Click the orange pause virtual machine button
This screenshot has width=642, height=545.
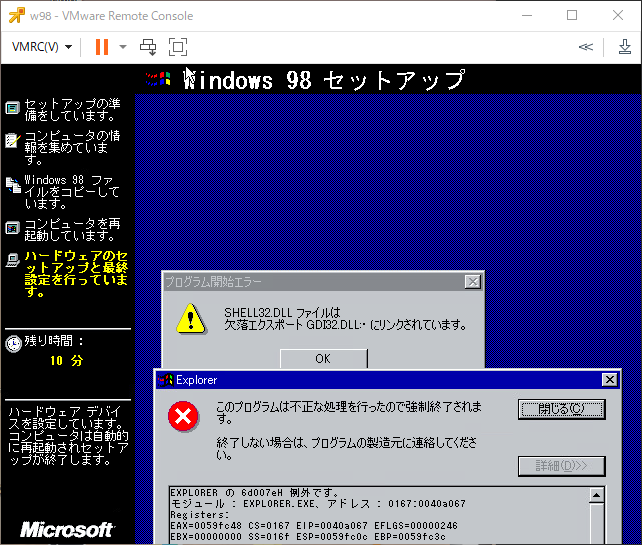coord(102,47)
